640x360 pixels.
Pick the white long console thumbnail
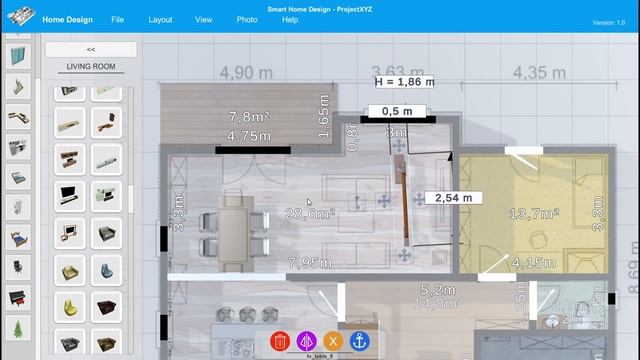click(106, 160)
